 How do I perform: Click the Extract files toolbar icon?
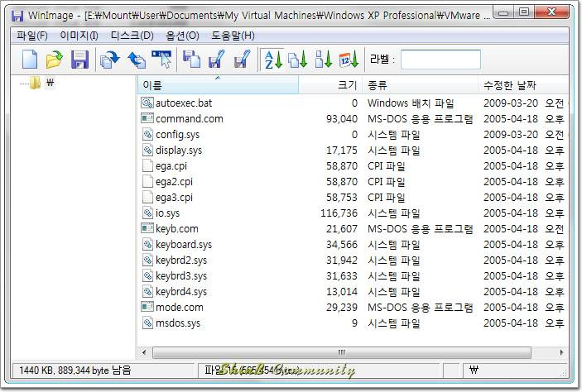point(110,60)
